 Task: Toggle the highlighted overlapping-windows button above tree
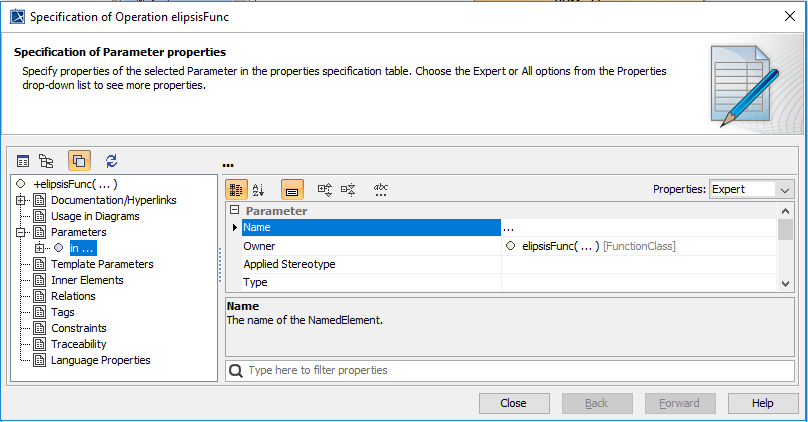tap(79, 160)
